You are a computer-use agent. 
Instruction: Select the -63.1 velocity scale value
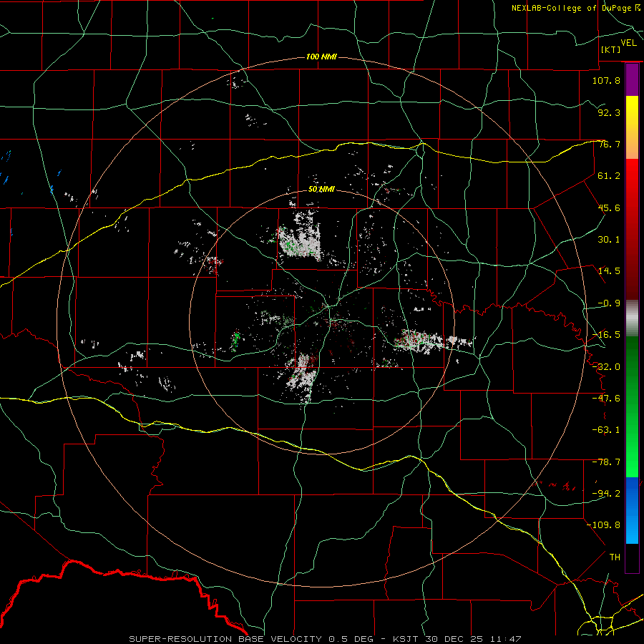[606, 430]
